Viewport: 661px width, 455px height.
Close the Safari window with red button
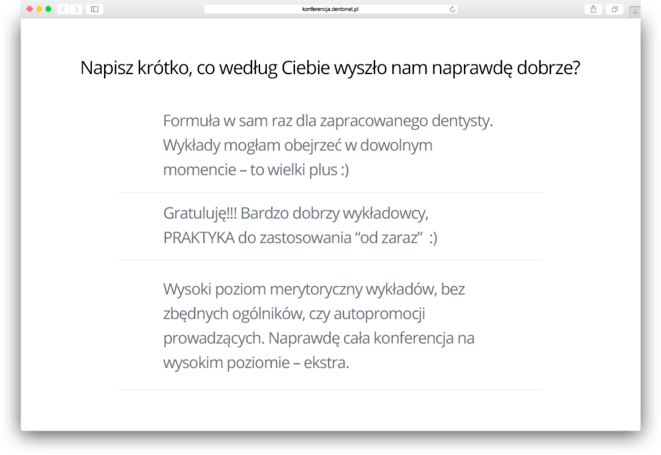(30, 9)
